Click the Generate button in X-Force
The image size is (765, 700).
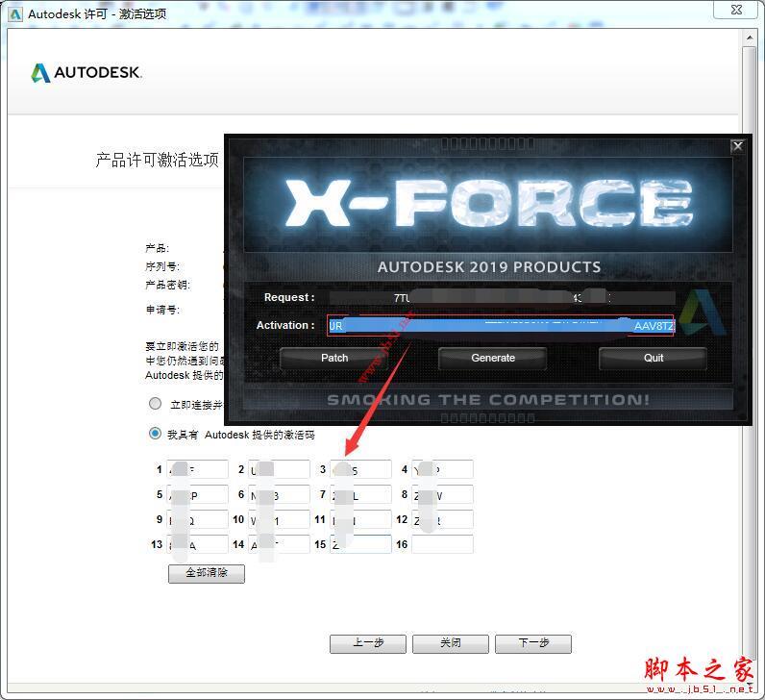493,359
